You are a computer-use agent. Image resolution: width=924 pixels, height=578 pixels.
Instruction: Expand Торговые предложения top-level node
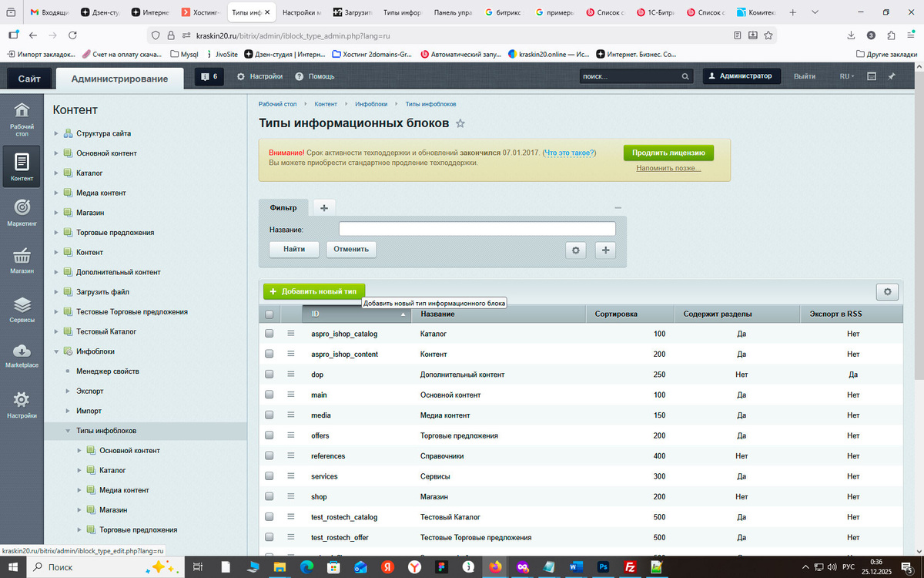click(55, 232)
